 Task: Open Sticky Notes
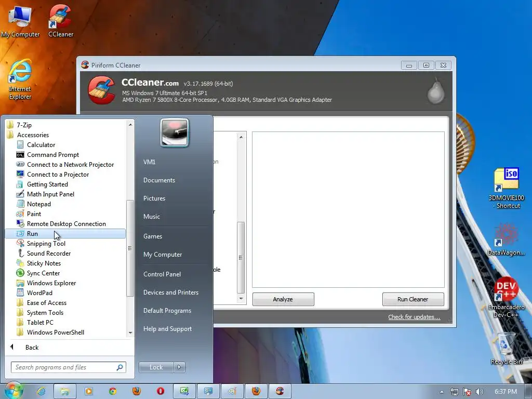[x=44, y=263]
